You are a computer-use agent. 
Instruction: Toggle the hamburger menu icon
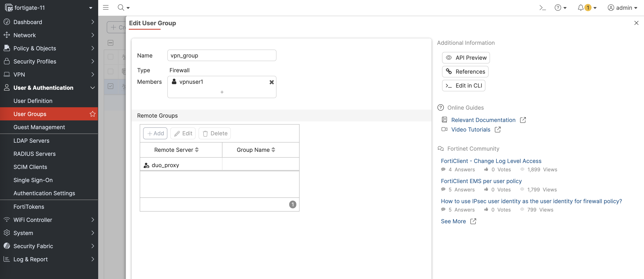click(x=106, y=8)
